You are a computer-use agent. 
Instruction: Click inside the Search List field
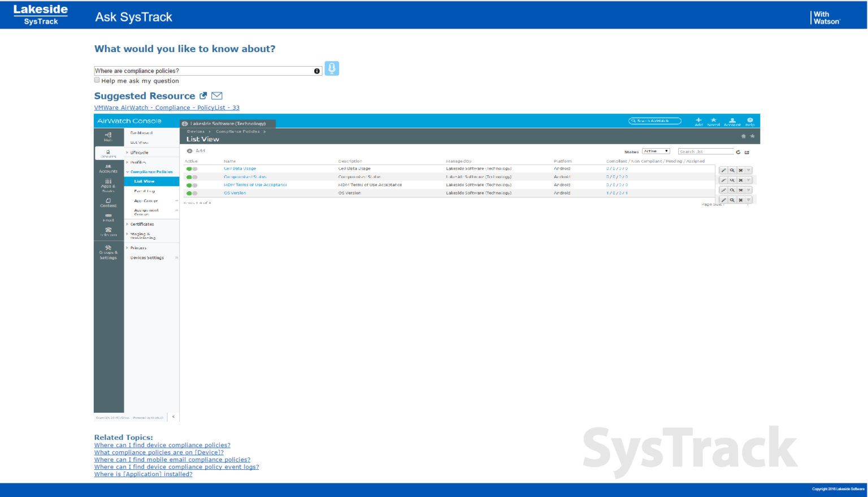(706, 151)
